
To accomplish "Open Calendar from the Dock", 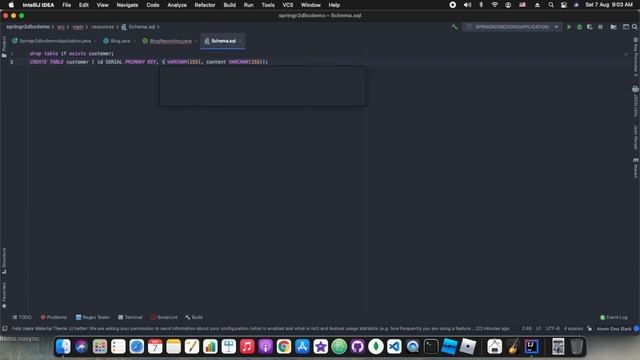I will coord(155,347).
